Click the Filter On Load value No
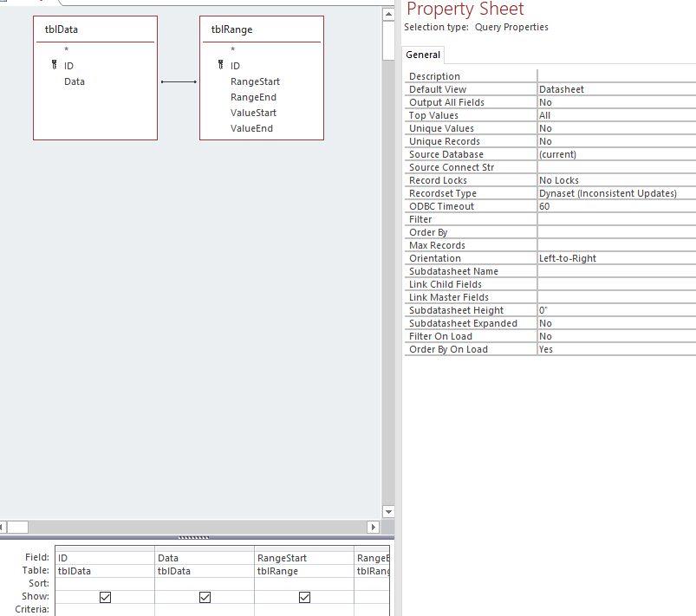Screen dimensions: 696x616 click(x=616, y=336)
